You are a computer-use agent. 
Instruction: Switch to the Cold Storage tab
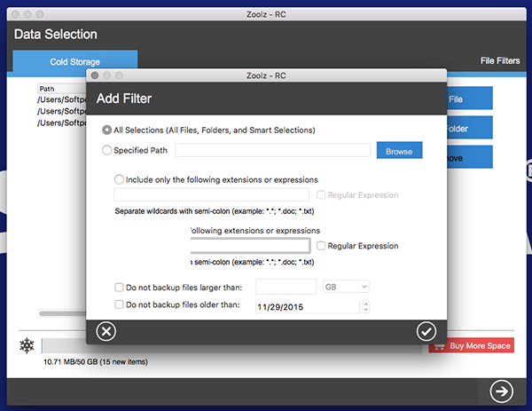[x=75, y=61]
